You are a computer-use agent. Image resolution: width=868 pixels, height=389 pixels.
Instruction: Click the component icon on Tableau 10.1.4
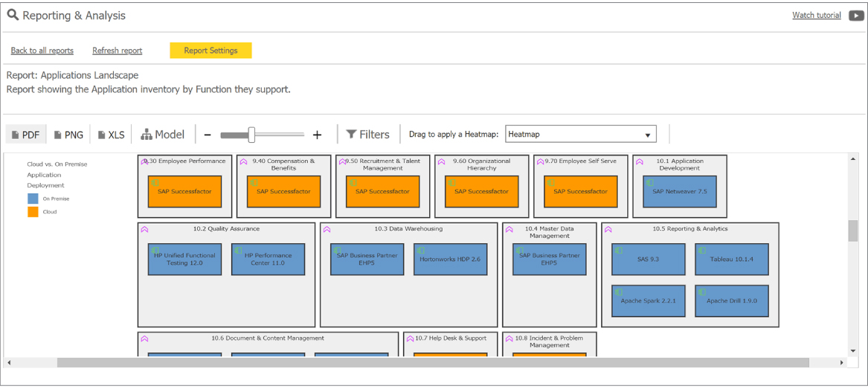pos(702,250)
